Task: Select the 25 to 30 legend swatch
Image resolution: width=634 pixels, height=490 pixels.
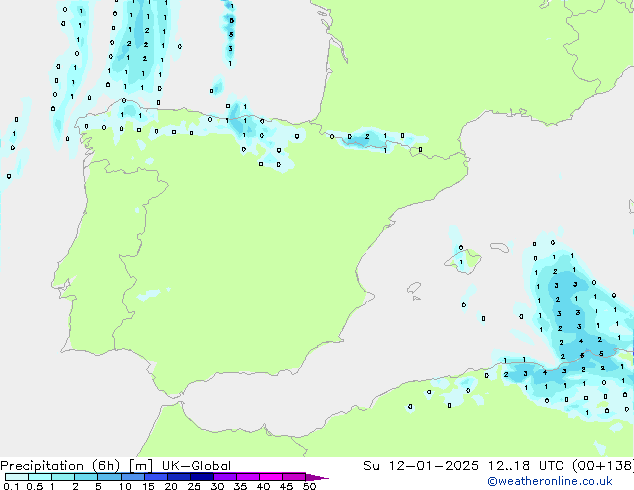Action: (202, 477)
